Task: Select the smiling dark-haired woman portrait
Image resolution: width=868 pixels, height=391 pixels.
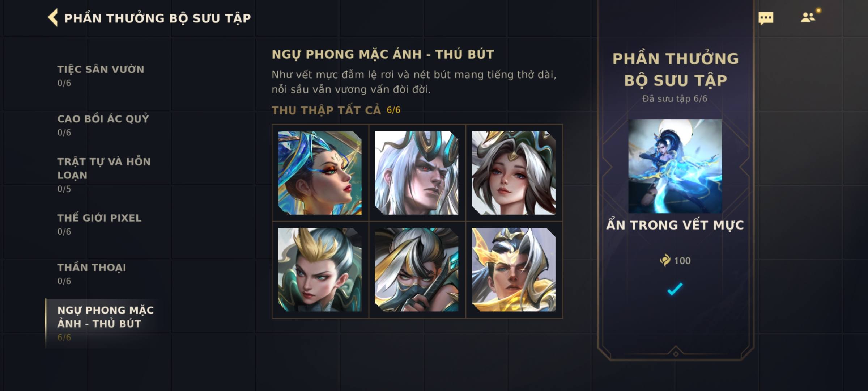Action: 514,173
